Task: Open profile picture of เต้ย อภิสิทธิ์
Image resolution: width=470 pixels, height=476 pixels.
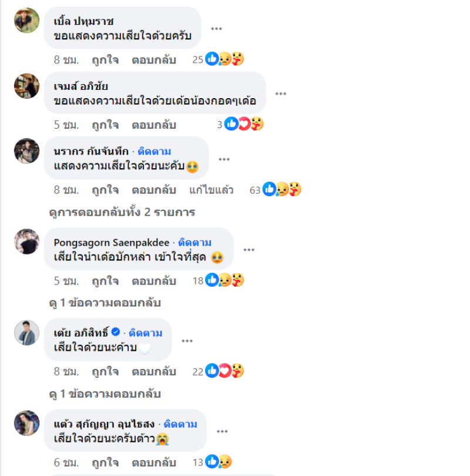Action: click(26, 333)
